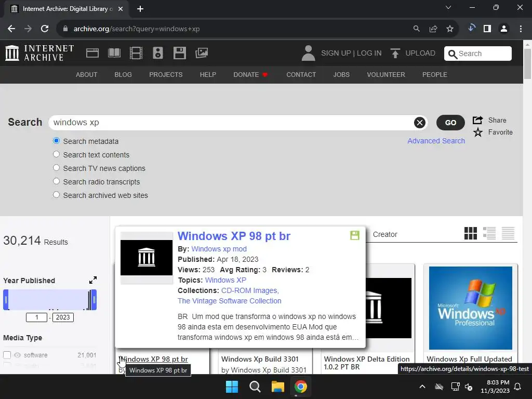Viewport: 532px width, 399px height.
Task: Open the Internet Archive home logo
Action: coord(39,54)
